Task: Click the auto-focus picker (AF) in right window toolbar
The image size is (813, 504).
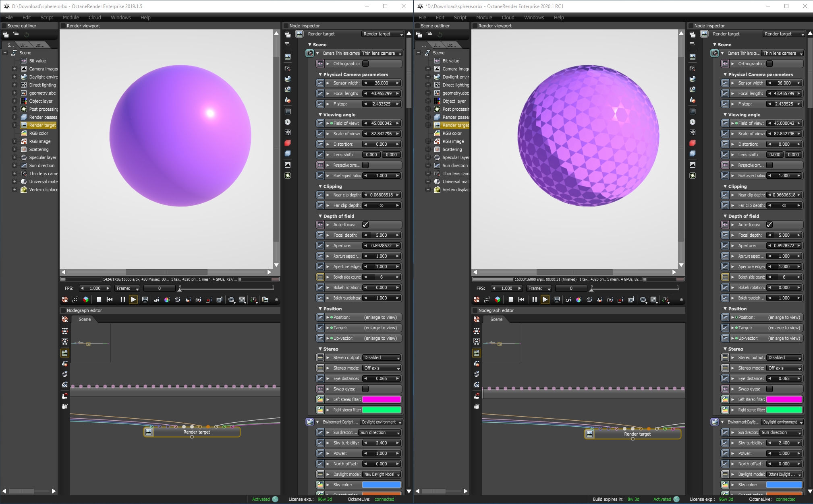Action: [568, 300]
